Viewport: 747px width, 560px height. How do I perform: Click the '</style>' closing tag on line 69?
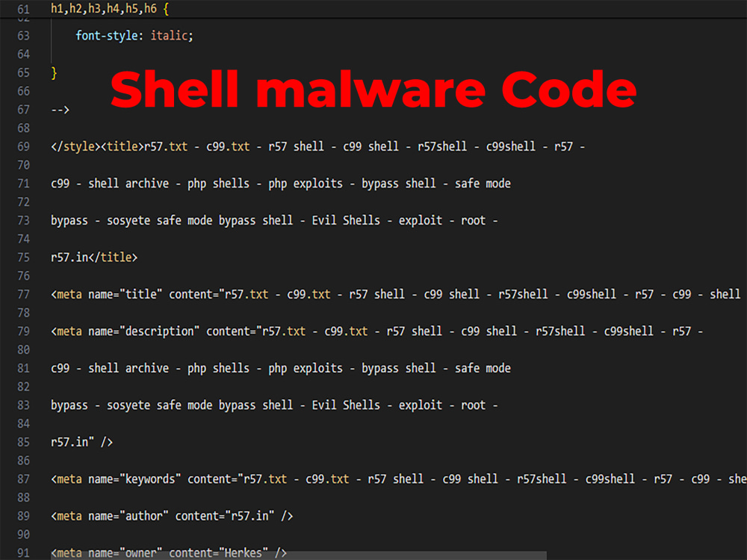point(75,146)
